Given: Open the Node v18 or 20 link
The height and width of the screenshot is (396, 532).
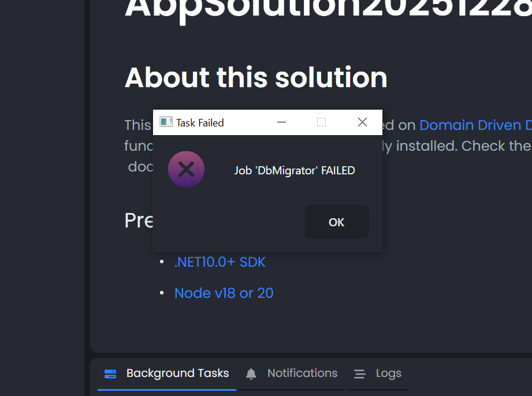Looking at the screenshot, I should 224,293.
